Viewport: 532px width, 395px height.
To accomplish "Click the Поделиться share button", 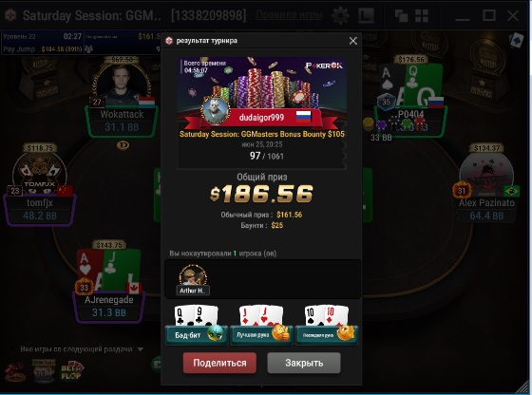I will [x=219, y=363].
